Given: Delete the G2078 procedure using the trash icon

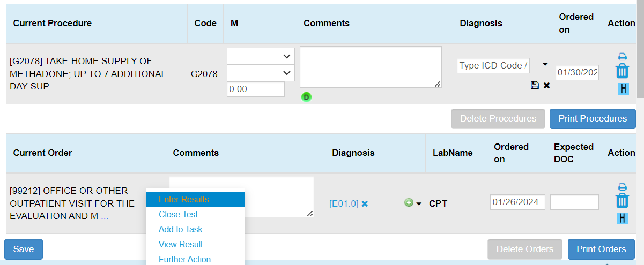Looking at the screenshot, I should click(x=622, y=71).
